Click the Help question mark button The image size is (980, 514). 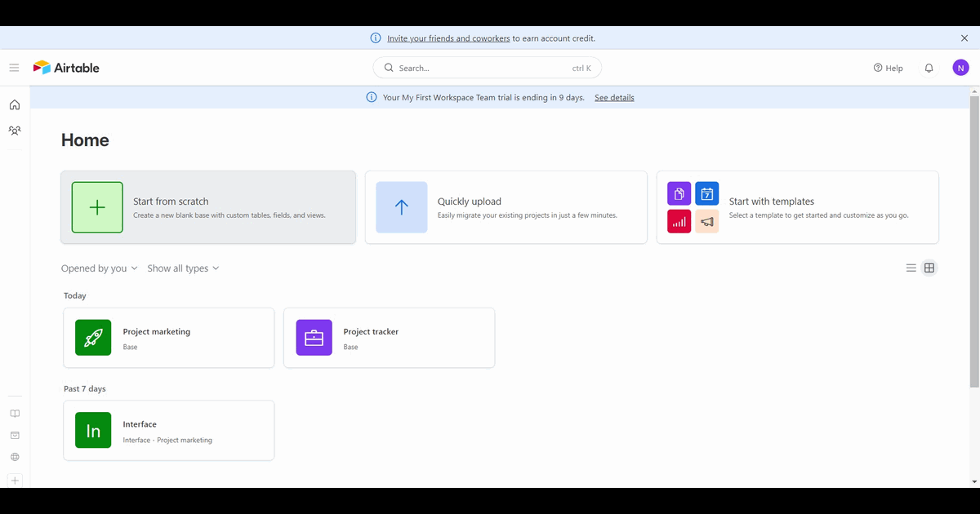click(888, 68)
